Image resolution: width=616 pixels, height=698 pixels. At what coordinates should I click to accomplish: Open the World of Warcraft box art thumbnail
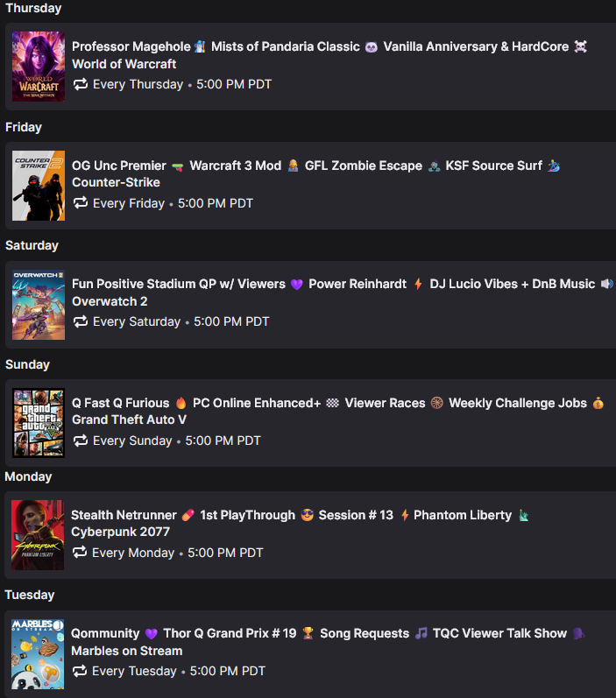39,67
